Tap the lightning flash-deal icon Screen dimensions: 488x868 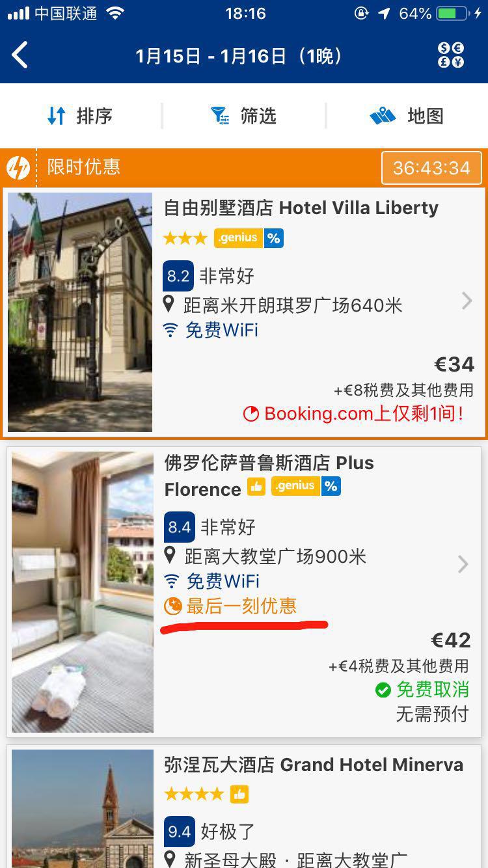pos(18,168)
